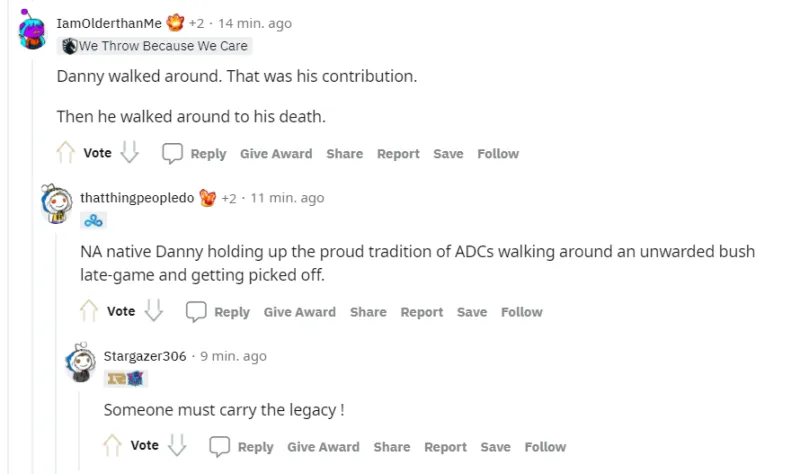Downvote IamOlderthanMe's comment
This screenshot has width=800, height=474.
(129, 153)
